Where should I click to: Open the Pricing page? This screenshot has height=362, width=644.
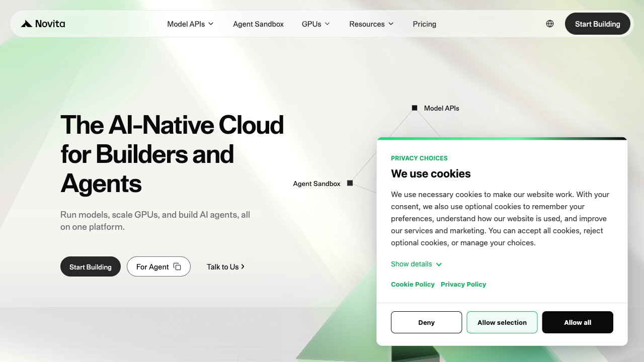(x=425, y=24)
